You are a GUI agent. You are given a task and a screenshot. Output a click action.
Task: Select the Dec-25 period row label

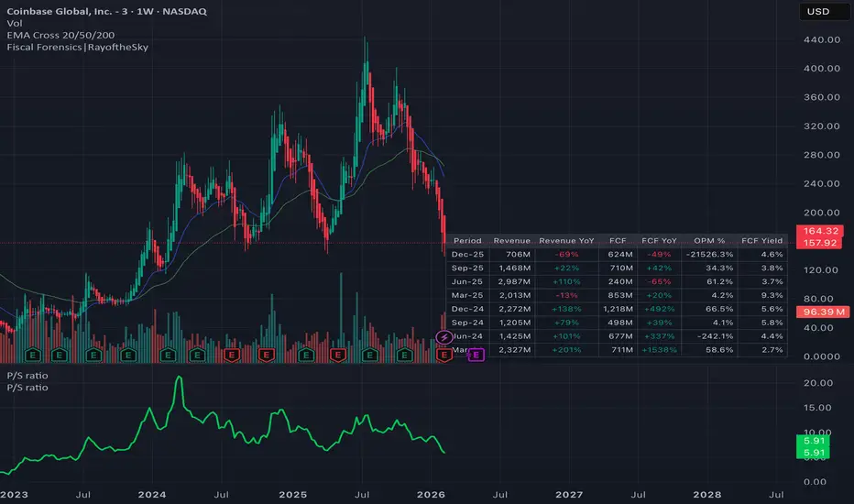point(467,255)
